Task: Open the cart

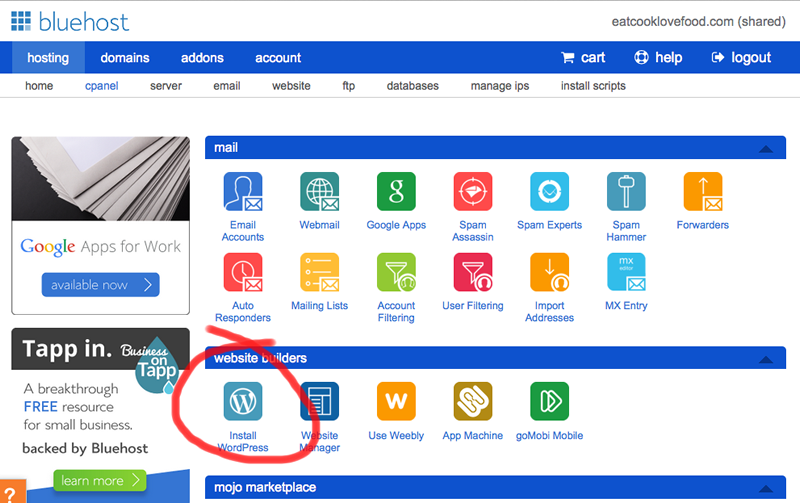Action: pos(583,58)
